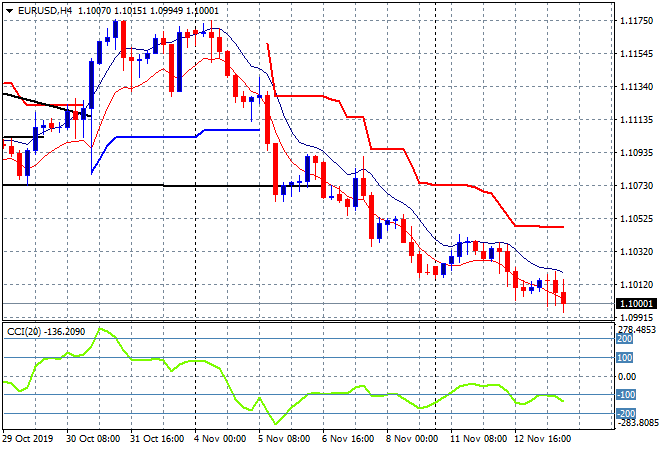Click the 29 Oct 2019 date label
This screenshot has width=660, height=450.
[x=28, y=439]
